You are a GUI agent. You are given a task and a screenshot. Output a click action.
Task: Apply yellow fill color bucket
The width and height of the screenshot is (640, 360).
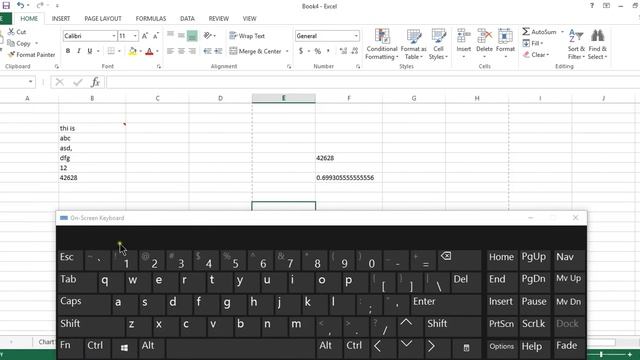pos(132,51)
